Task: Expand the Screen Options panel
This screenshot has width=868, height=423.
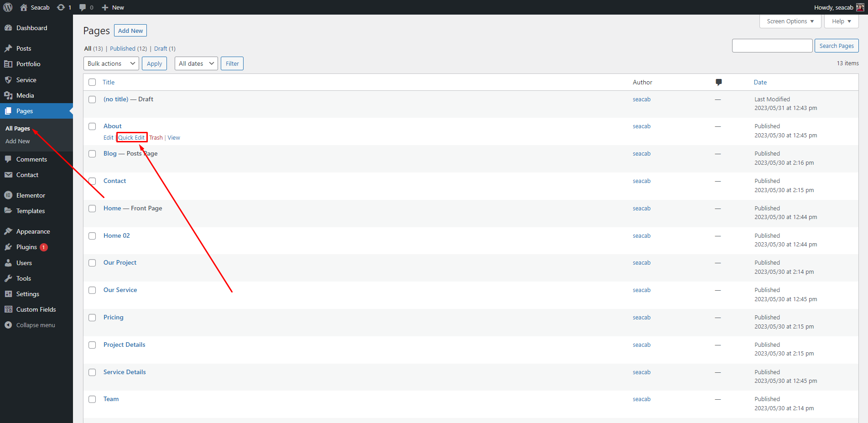Action: coord(790,21)
